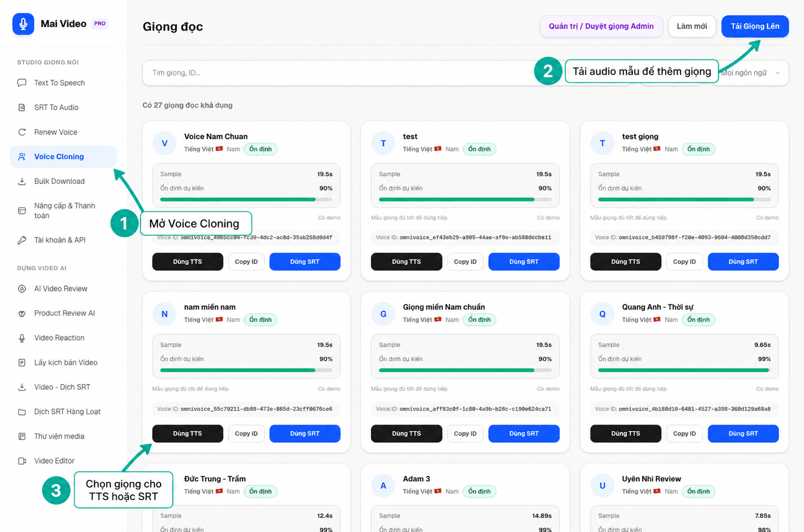Screen dimensions: 804x532
Task: Click Có demo label on test giọng card
Action: click(767, 217)
